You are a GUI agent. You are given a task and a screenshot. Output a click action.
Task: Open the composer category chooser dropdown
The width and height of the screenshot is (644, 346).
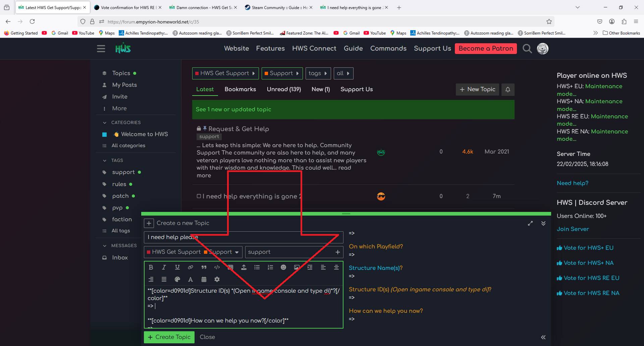193,252
